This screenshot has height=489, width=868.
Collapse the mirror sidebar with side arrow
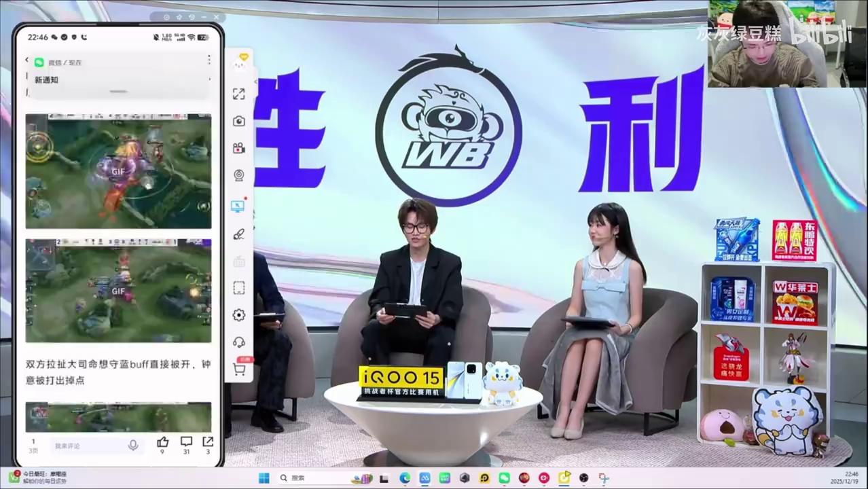256,81
